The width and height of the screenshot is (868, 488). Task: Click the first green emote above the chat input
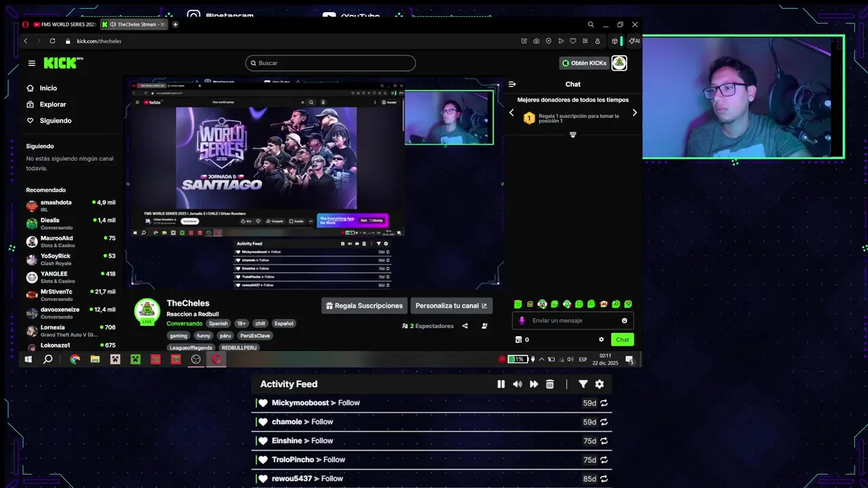[518, 304]
